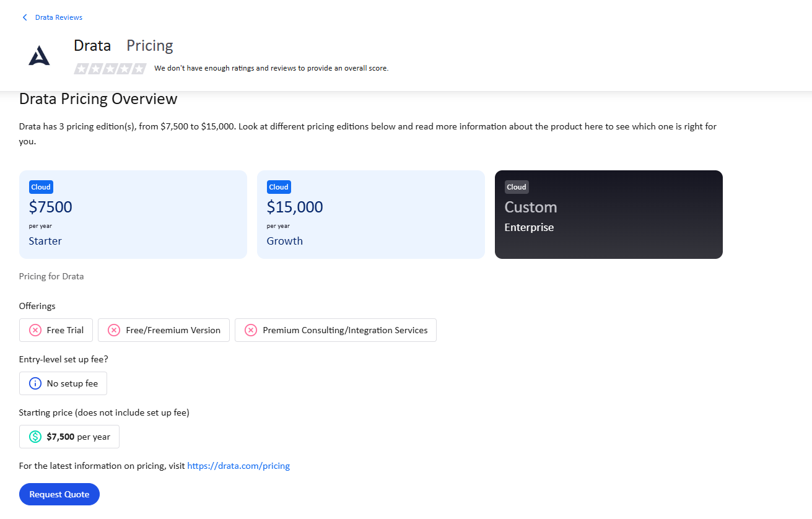Screen dimensions: 812x519
Task: Open the $15,000 Growth pricing card
Action: pos(371,214)
